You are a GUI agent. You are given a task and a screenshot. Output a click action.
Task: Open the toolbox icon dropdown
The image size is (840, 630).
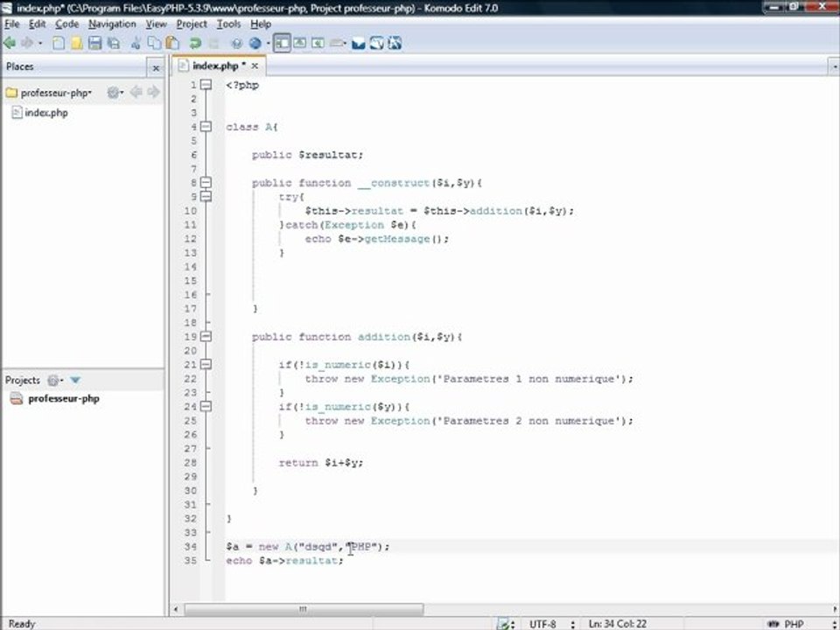tap(338, 43)
